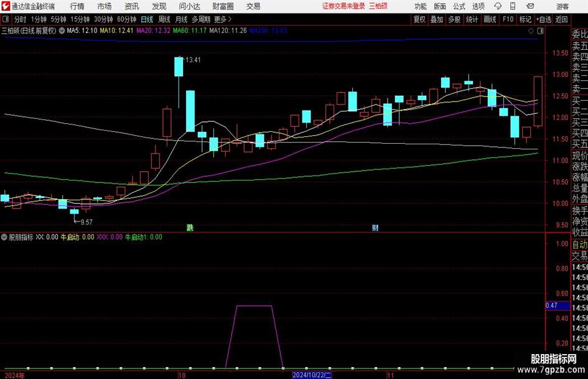Click the 游客 guest account label
588x379 pixels.
562,6
